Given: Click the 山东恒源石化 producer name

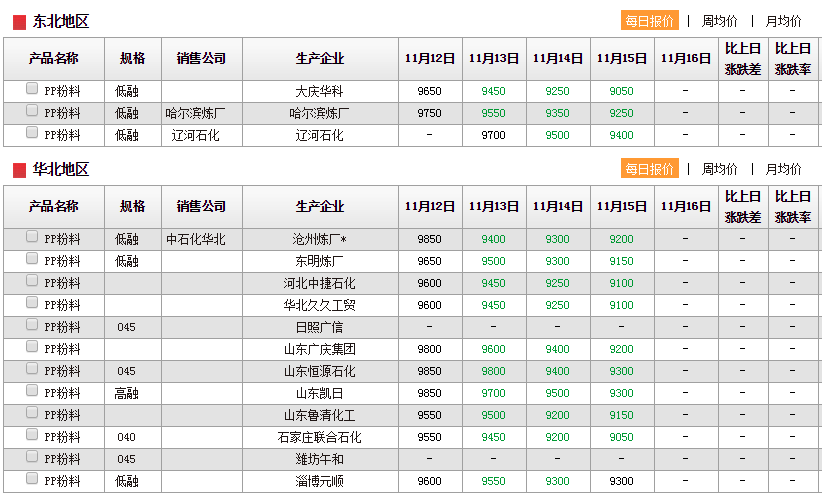Looking at the screenshot, I should [x=319, y=371].
